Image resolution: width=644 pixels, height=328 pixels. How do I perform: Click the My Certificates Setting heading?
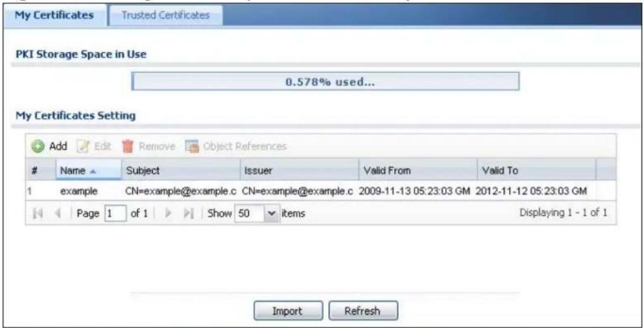[x=76, y=116]
